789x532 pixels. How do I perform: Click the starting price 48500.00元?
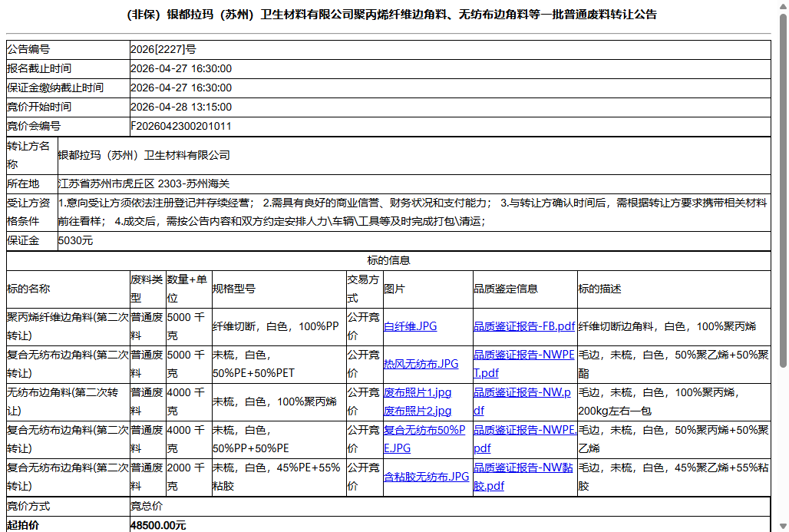point(158,525)
